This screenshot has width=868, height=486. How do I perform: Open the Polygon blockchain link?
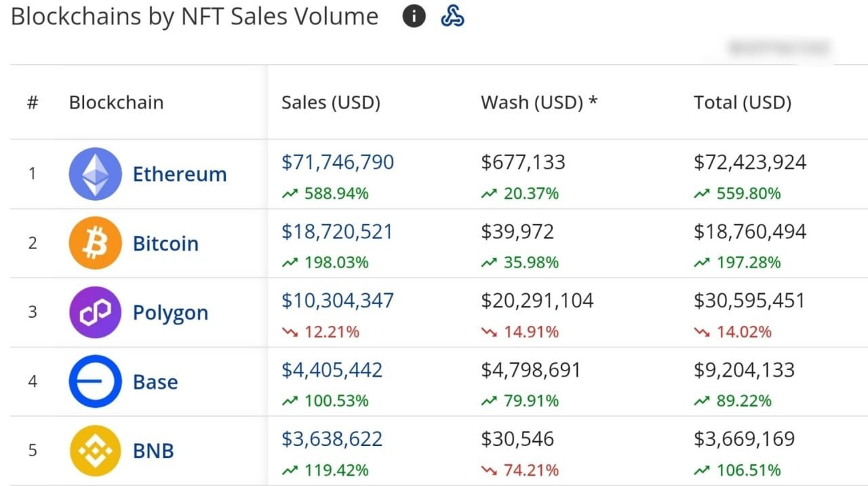(x=170, y=313)
